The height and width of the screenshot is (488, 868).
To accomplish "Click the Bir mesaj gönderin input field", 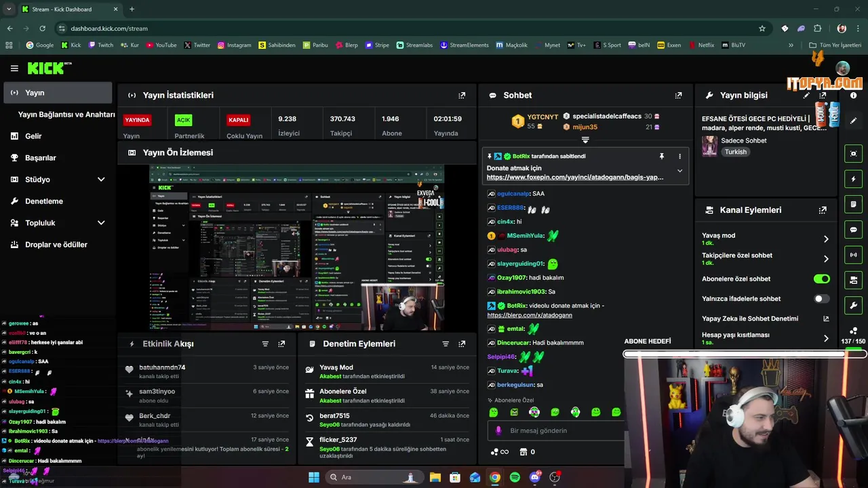I will (x=555, y=430).
